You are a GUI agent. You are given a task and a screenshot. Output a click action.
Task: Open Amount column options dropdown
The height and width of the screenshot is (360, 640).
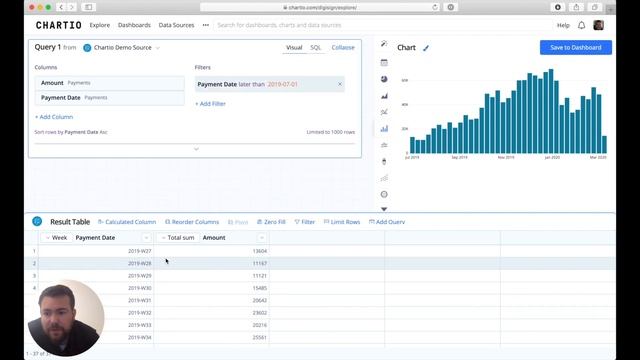pyautogui.click(x=262, y=238)
